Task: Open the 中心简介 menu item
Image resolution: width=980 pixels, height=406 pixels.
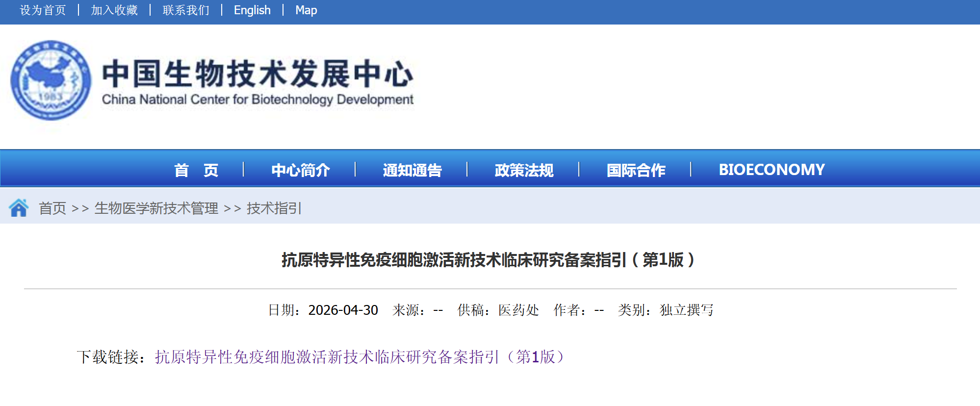Action: point(301,170)
